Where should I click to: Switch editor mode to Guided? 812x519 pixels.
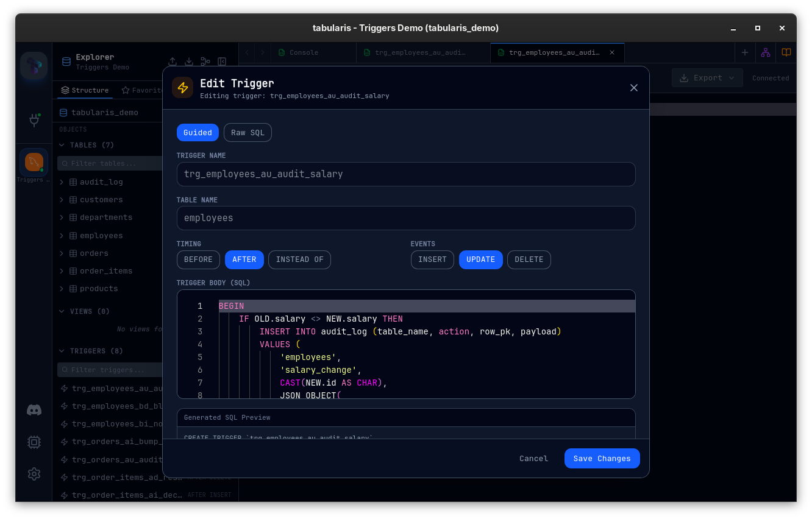(198, 133)
